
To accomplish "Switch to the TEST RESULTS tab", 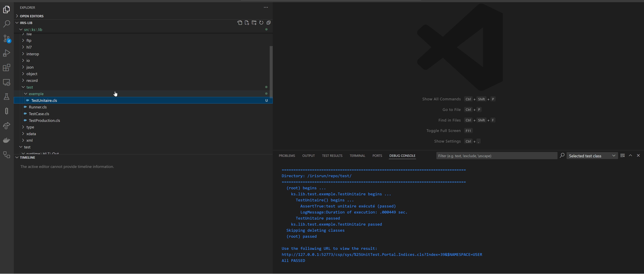I will click(332, 156).
